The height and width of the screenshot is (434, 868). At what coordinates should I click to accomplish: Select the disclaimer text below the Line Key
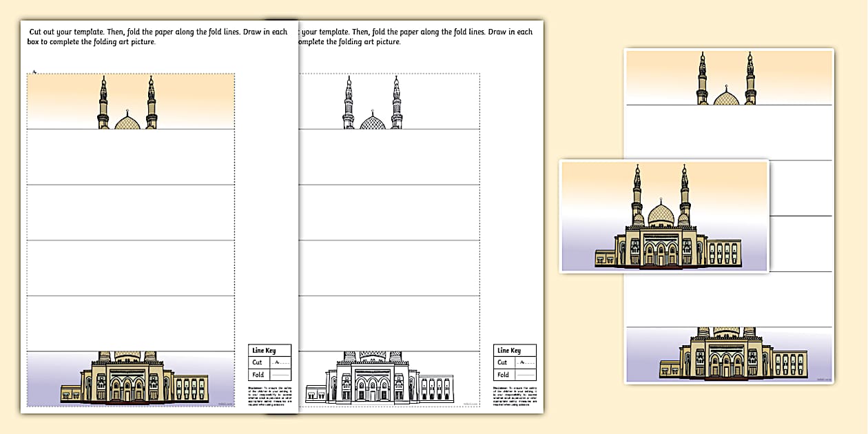pos(270,396)
